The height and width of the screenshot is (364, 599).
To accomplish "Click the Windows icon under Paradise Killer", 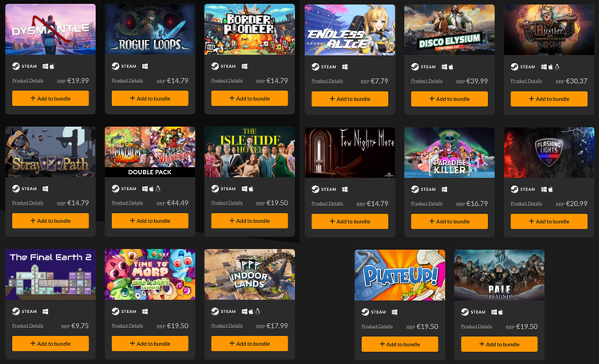I will (x=444, y=189).
